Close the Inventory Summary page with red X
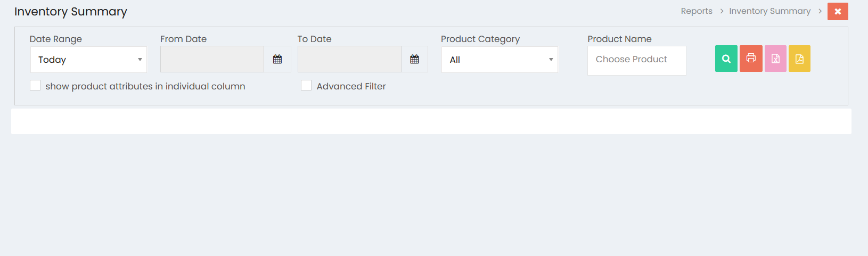 point(838,11)
